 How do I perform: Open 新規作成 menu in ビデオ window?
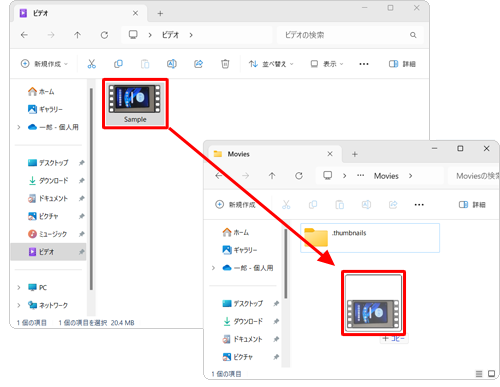[44, 64]
